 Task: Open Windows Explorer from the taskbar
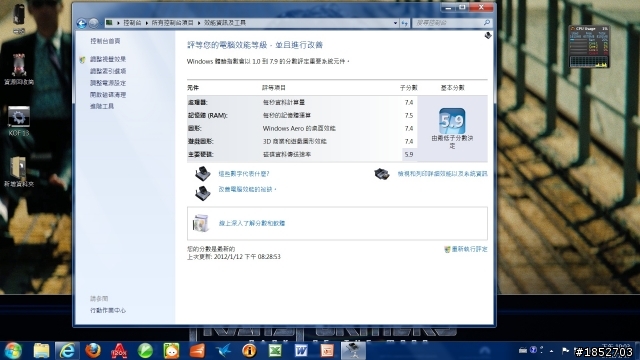41,351
